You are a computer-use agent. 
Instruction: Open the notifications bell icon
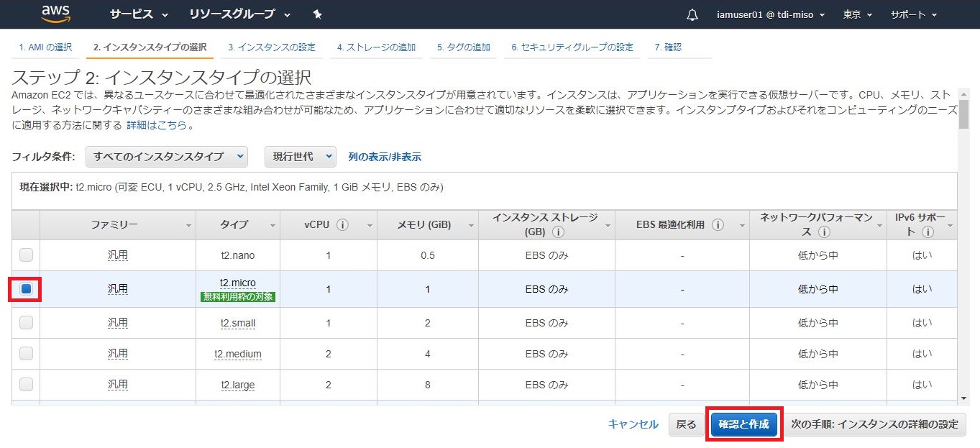tap(692, 14)
